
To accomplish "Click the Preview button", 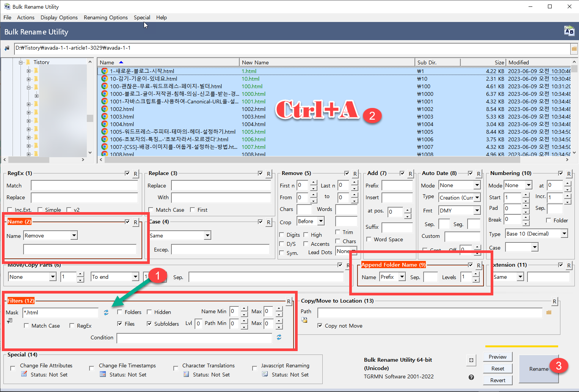I will pos(497,357).
